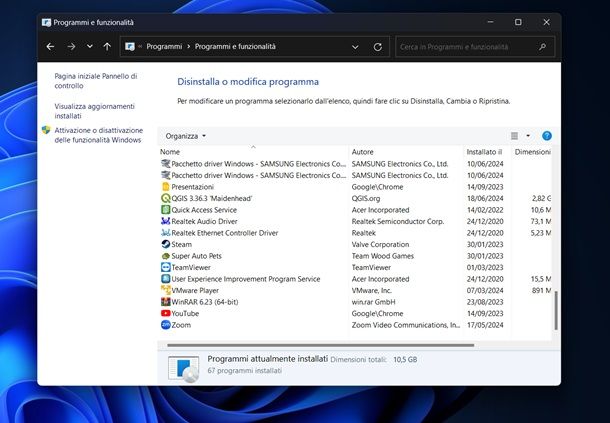Refresh the Programmi e funzionalità list
The height and width of the screenshot is (423, 610).
[377, 47]
